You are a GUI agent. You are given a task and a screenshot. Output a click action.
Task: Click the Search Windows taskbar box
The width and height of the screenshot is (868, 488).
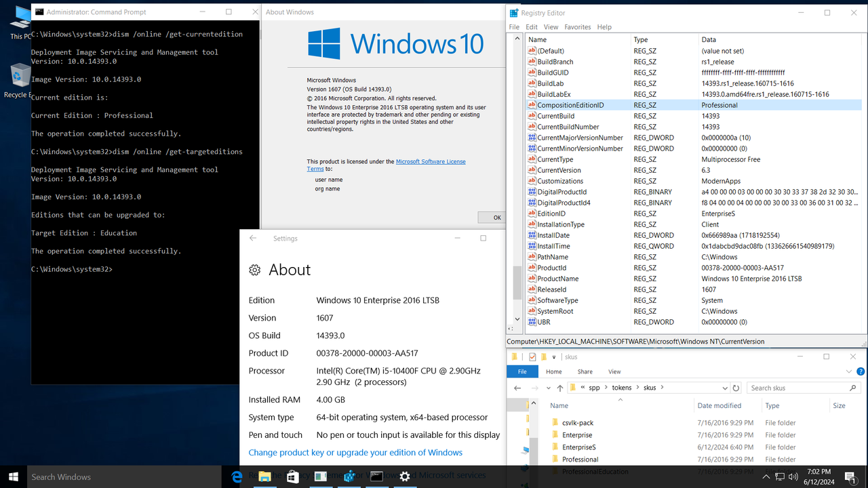pos(124,476)
